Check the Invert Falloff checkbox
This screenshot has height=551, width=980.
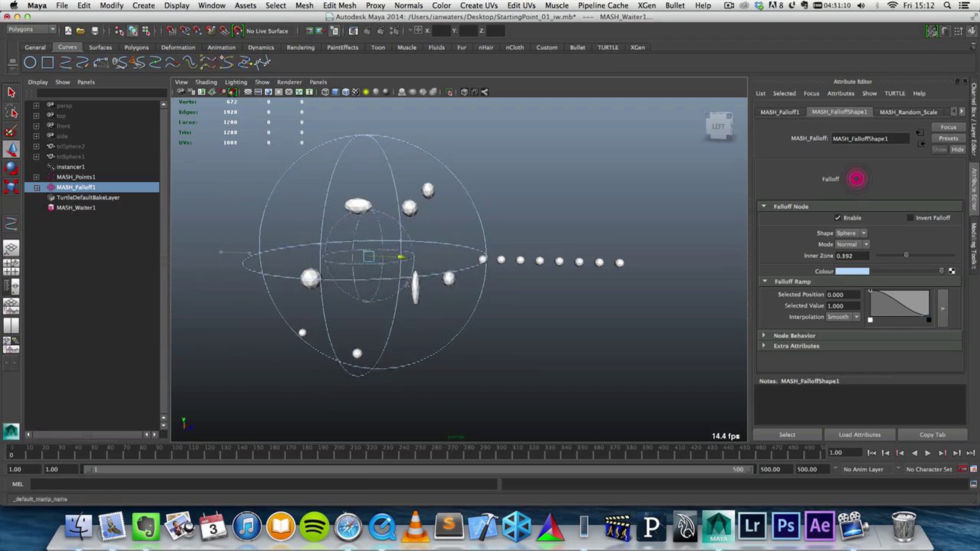910,218
